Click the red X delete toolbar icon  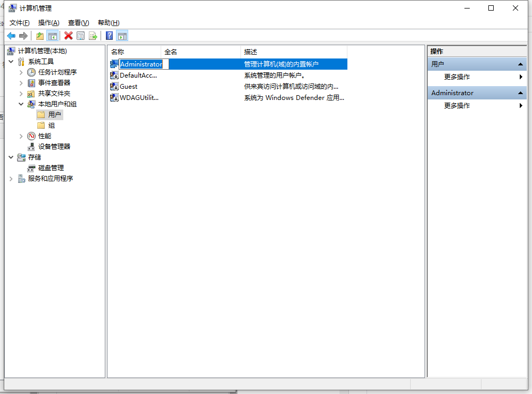(69, 36)
